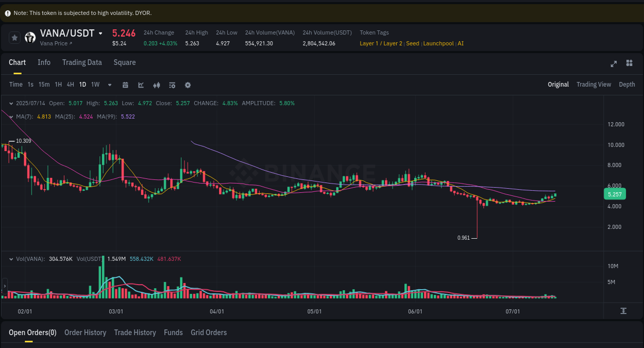The width and height of the screenshot is (644, 348).
Task: Open the Order History tab
Action: [x=85, y=333]
